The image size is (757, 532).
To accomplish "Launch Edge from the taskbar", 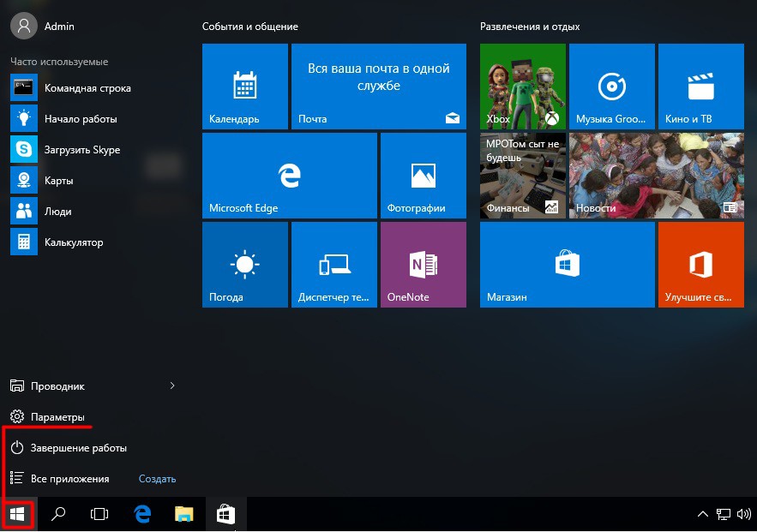I will [142, 514].
